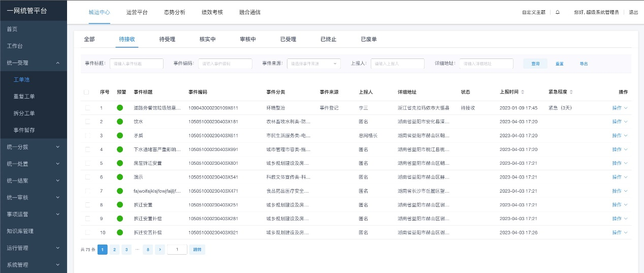This screenshot has width=644, height=273.
Task: Check the checkbox for row 1
Action: point(87,108)
